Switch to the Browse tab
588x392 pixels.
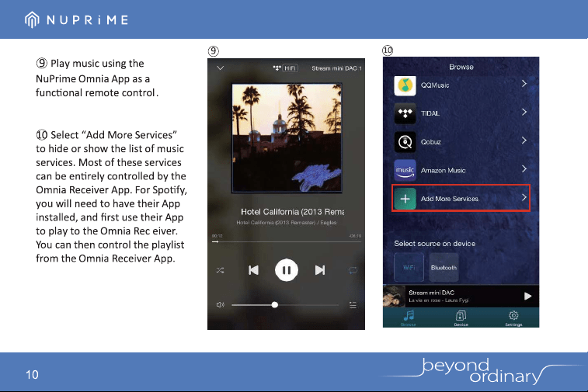pyautogui.click(x=409, y=318)
